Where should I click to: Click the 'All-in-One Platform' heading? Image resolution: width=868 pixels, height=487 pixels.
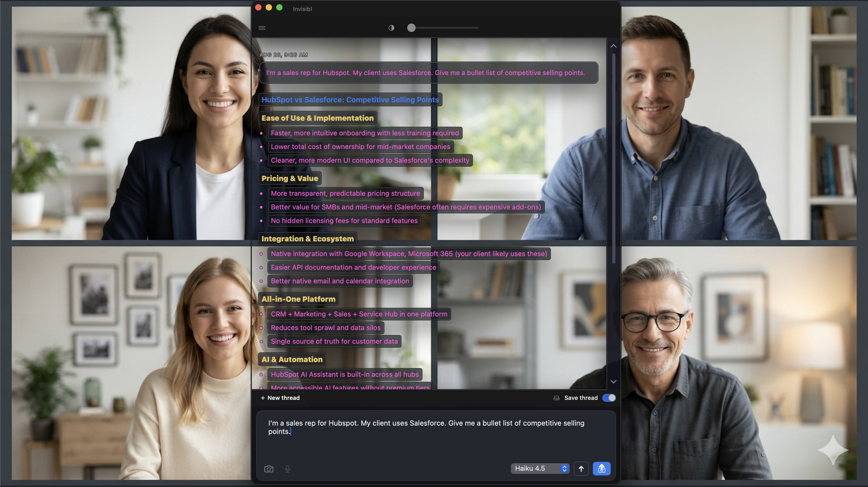coord(298,299)
